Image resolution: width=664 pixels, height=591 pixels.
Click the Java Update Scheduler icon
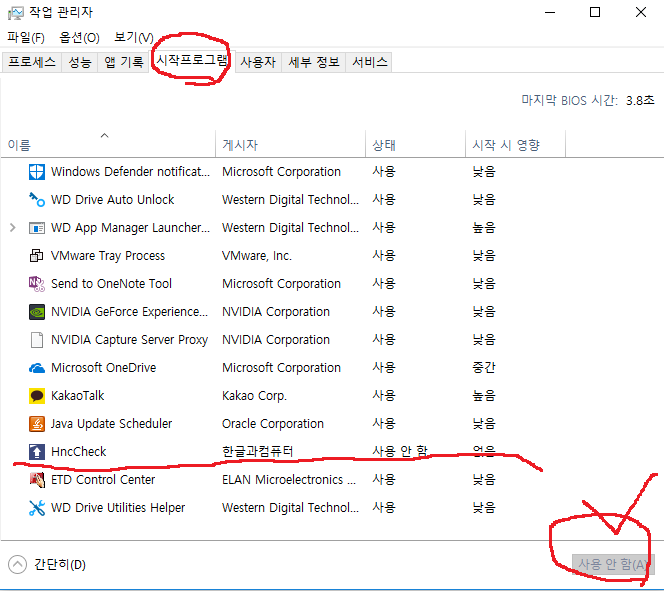tap(37, 424)
